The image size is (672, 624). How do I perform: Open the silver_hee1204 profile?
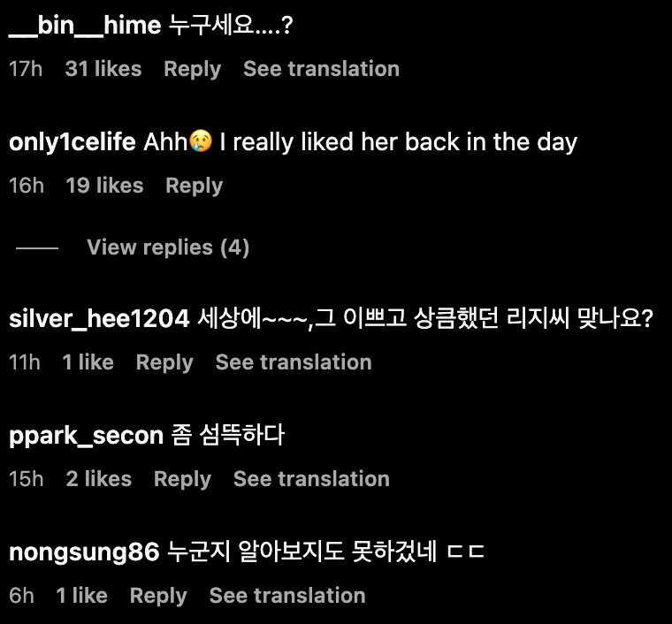click(99, 319)
